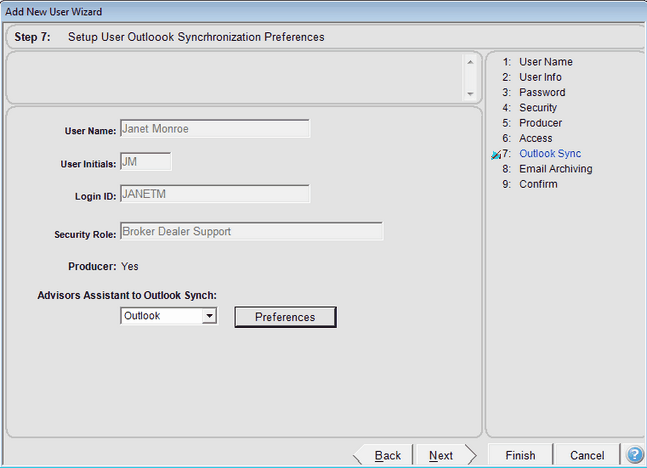Click the User Initials field showing JM
This screenshot has width=647, height=468.
pos(146,161)
